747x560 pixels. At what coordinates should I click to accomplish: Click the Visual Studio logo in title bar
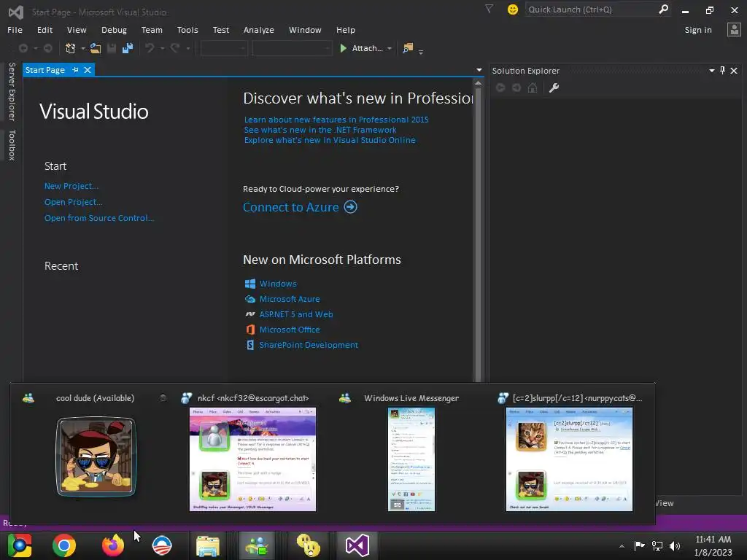16,12
